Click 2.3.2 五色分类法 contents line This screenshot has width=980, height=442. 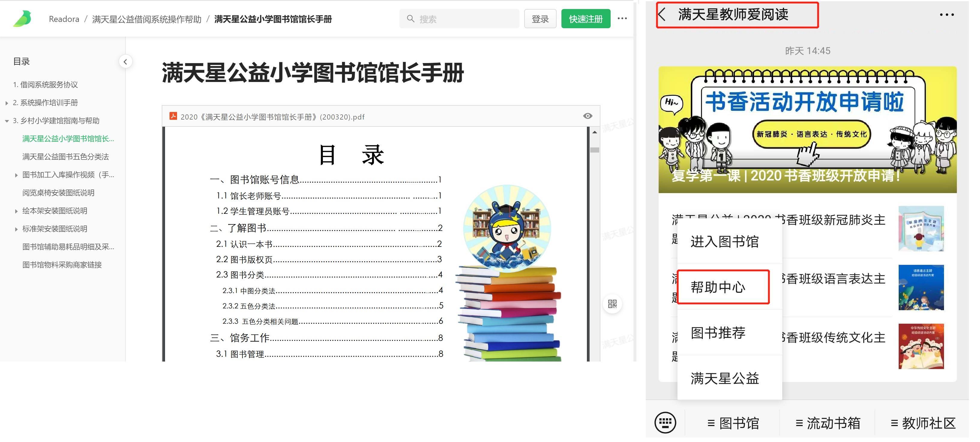point(333,306)
